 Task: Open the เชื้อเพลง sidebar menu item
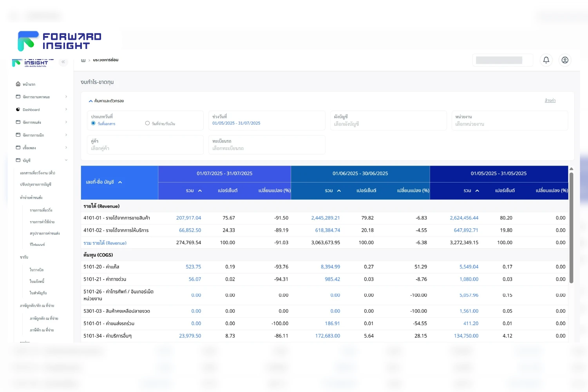[x=29, y=148]
